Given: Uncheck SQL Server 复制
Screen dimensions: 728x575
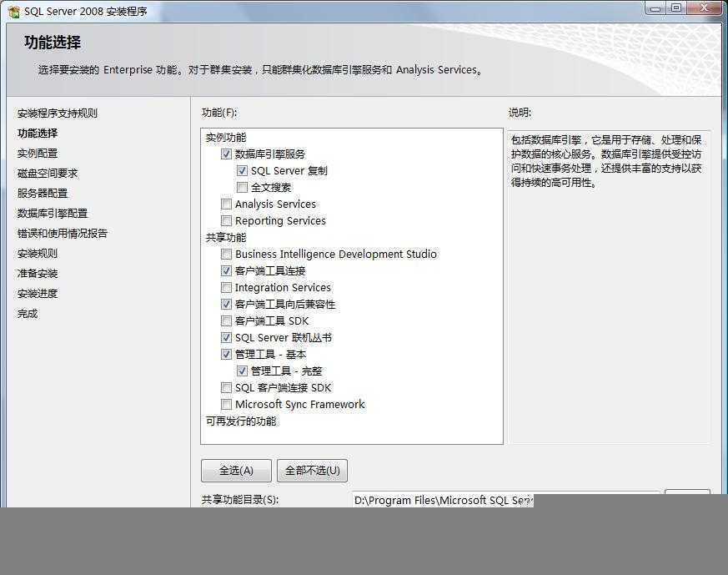Looking at the screenshot, I should tap(243, 170).
